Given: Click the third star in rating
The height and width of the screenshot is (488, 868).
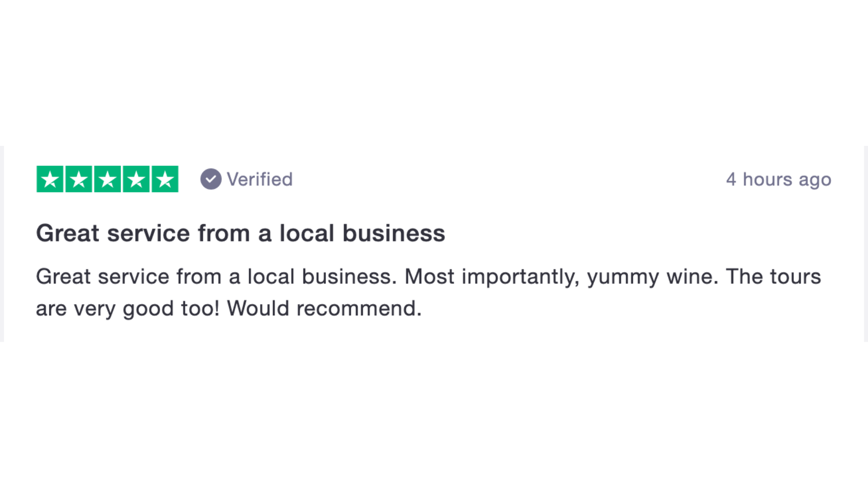Looking at the screenshot, I should pos(108,179).
